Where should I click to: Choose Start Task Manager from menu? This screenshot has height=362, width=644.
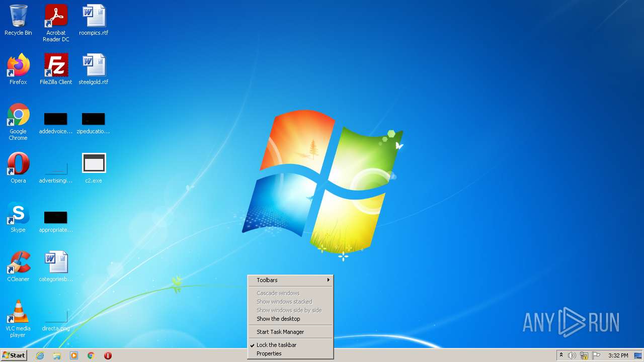[291, 332]
